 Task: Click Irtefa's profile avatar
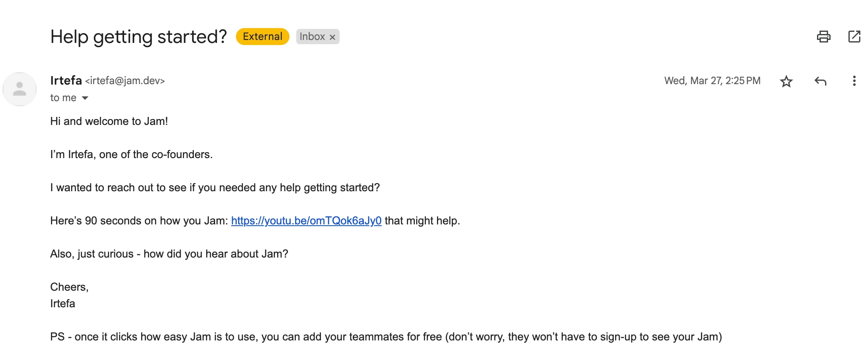click(x=20, y=89)
